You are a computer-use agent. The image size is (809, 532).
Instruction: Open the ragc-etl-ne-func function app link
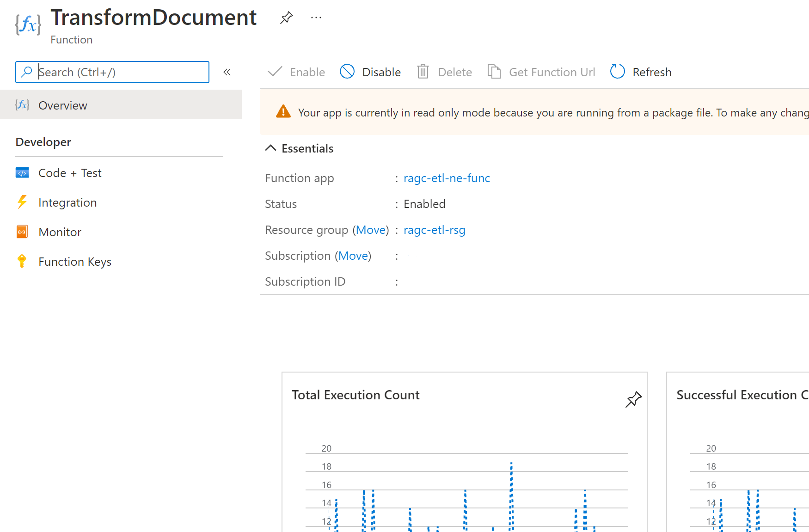point(447,178)
